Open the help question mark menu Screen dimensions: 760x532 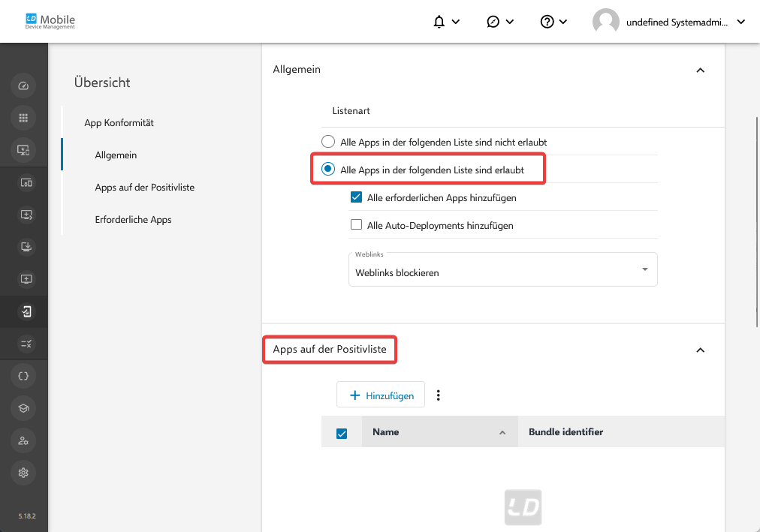tap(553, 22)
